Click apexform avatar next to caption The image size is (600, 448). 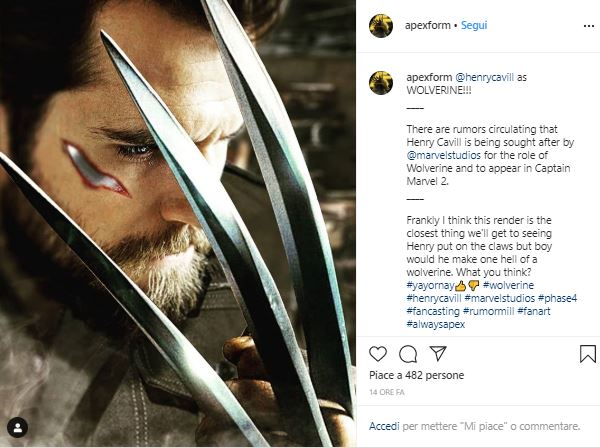pos(381,82)
